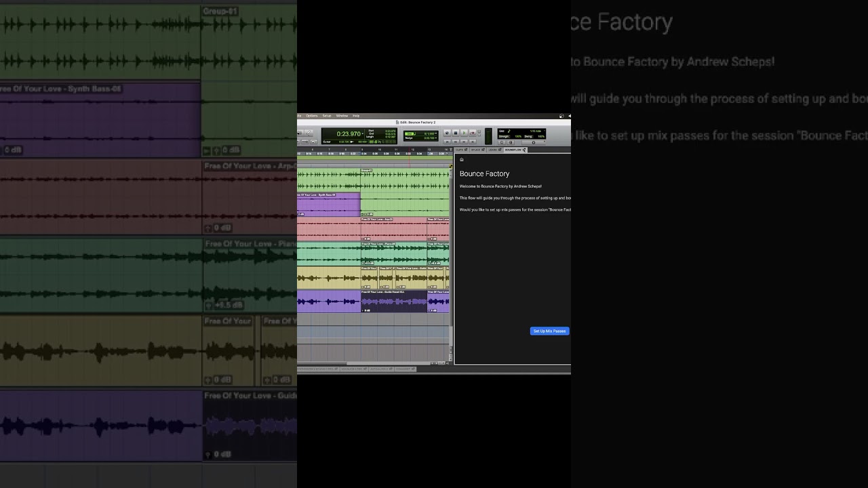Open the main counter format dropdown arrow

click(x=363, y=134)
